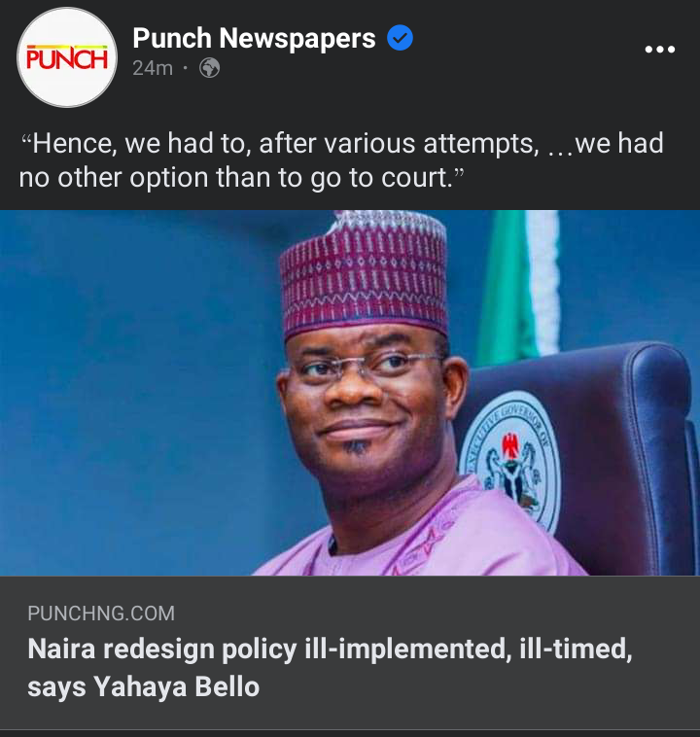This screenshot has height=737, width=700.
Task: Open the post options three-dot menu
Action: (659, 49)
